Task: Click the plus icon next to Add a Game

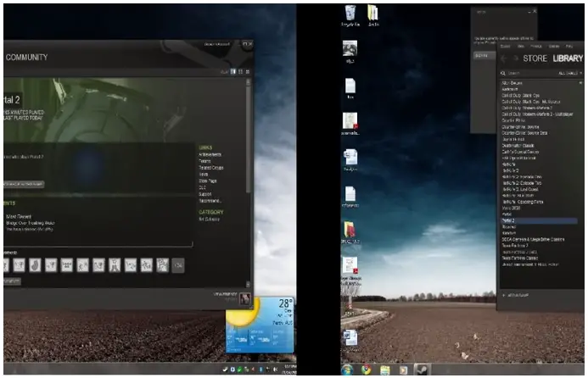Action: 504,295
